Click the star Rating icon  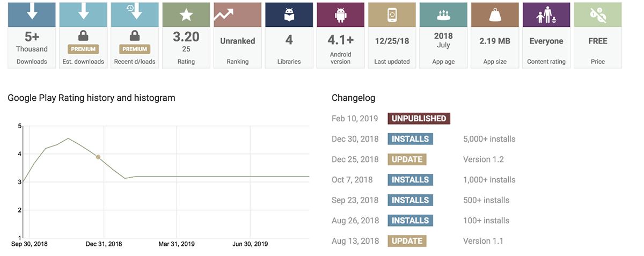186,15
